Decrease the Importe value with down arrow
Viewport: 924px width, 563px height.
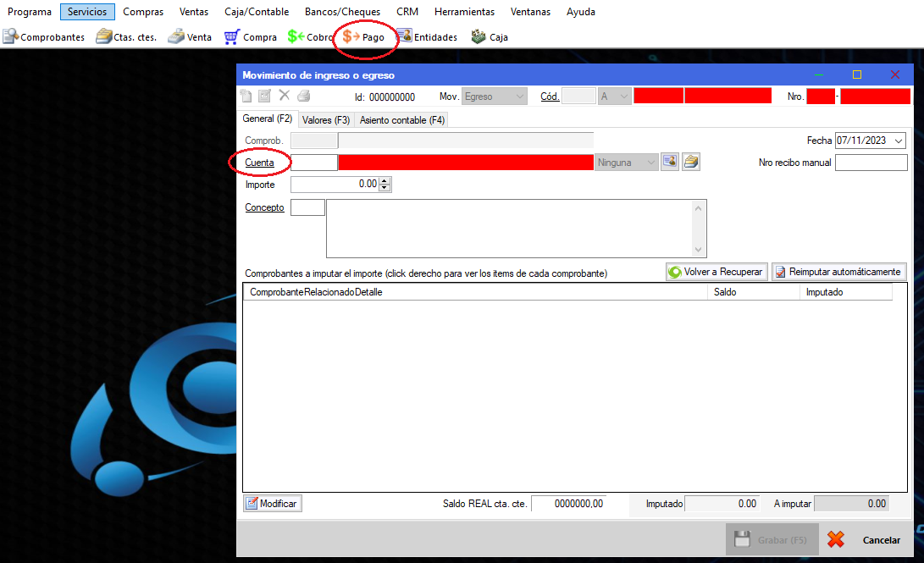click(x=385, y=188)
